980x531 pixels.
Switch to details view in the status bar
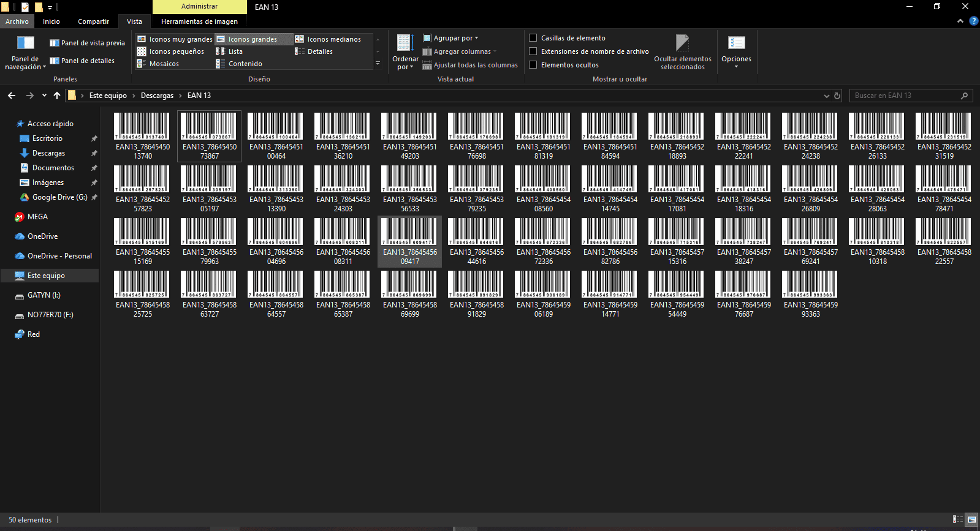[957, 519]
